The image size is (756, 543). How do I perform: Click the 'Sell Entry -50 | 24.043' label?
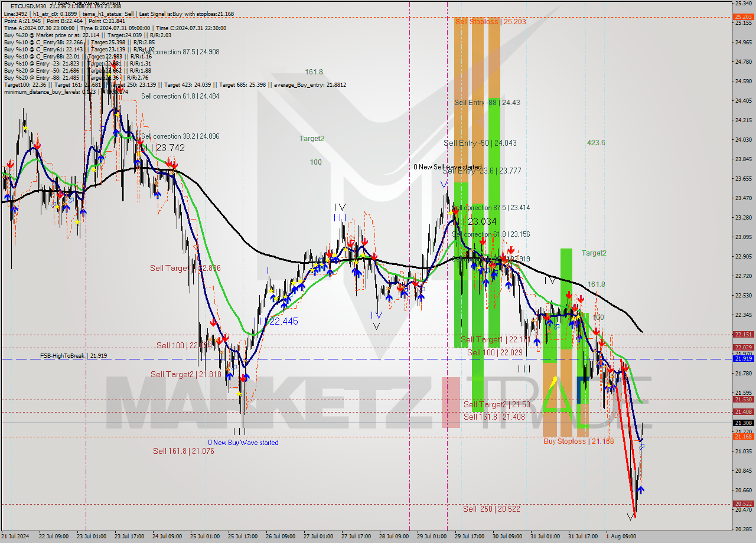point(480,143)
